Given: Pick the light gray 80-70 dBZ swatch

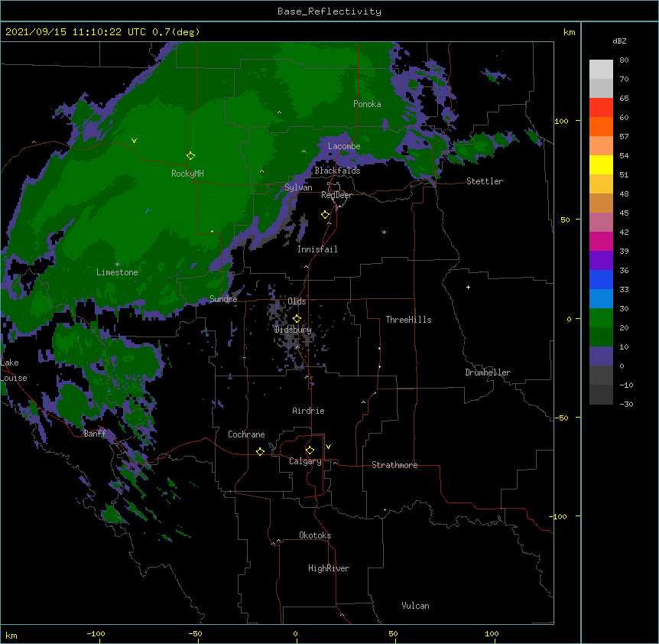Looking at the screenshot, I should pos(601,70).
